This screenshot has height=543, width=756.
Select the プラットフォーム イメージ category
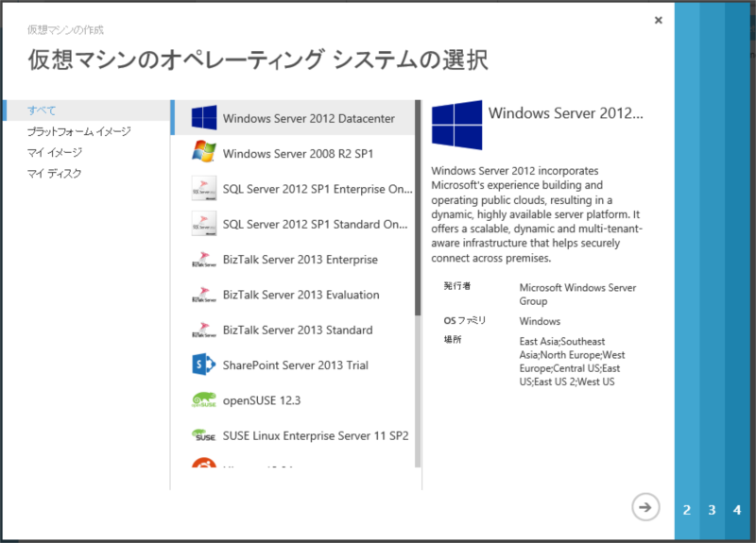tap(78, 131)
